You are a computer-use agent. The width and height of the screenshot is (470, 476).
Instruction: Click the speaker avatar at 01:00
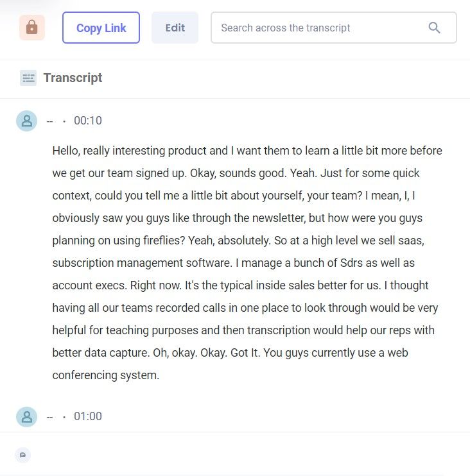coord(27,417)
